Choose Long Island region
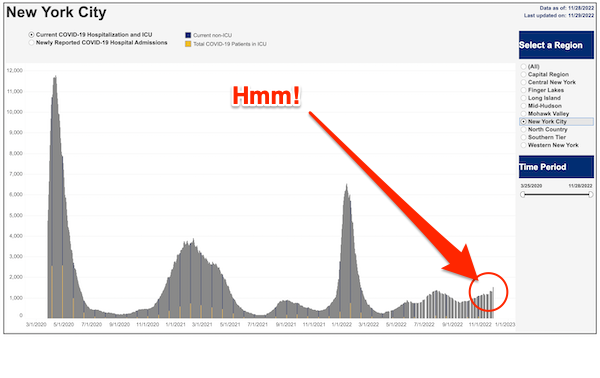Screen dimensions: 600x378 (x=523, y=98)
